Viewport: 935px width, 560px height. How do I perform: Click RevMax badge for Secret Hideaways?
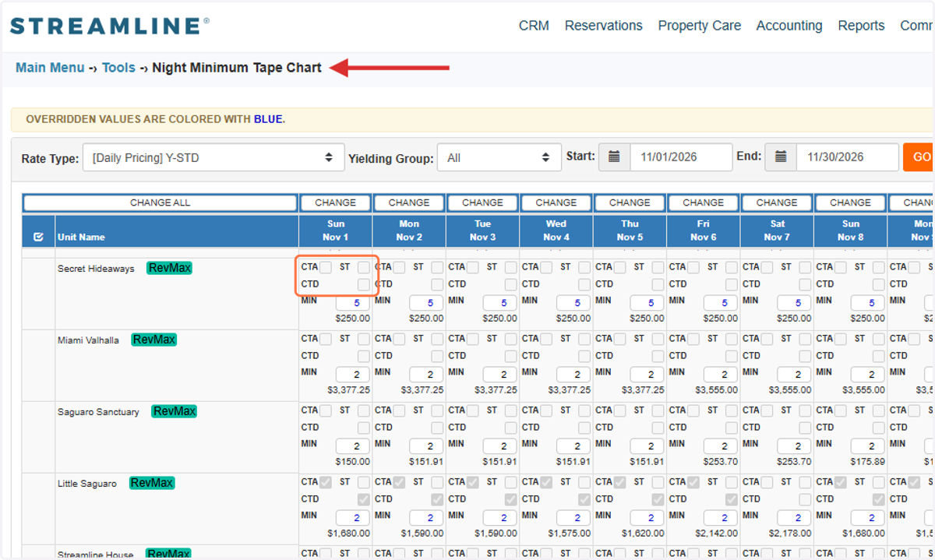point(169,268)
